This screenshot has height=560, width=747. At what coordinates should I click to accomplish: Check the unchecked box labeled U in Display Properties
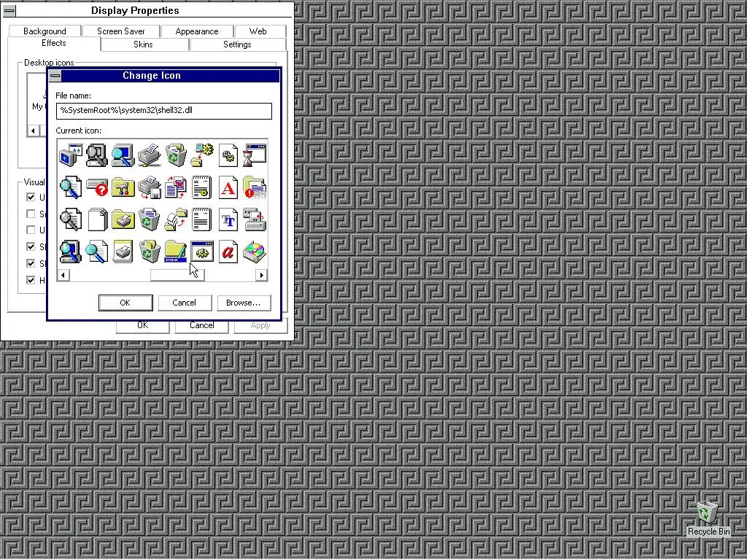coord(31,230)
